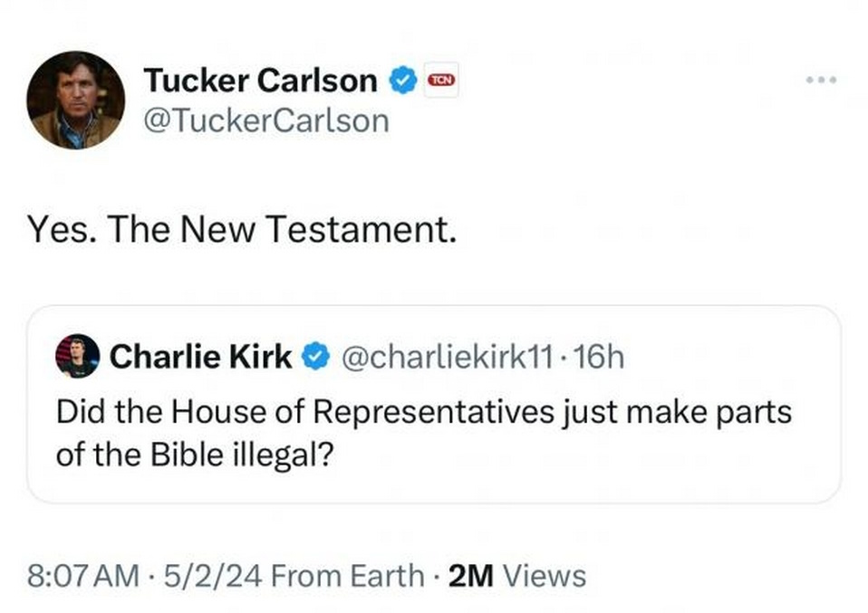This screenshot has width=868, height=613.
Task: Click Tucker Carlson's profile avatar
Action: [75, 100]
